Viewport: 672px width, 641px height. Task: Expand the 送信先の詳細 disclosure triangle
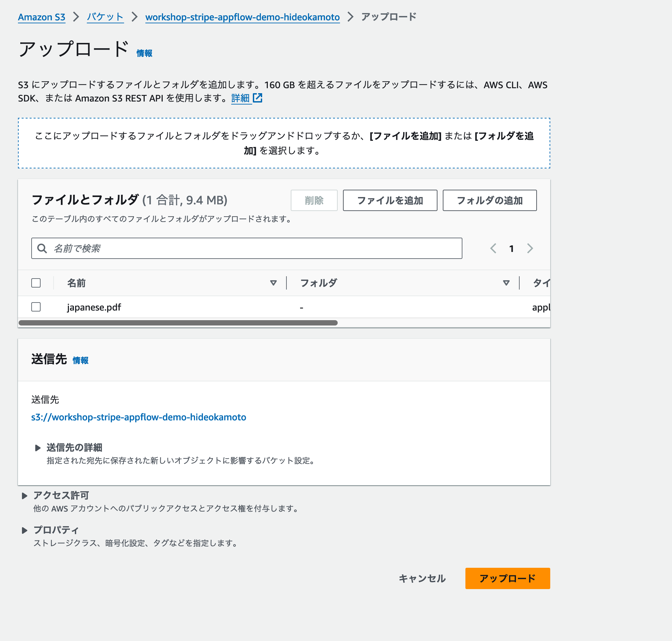pyautogui.click(x=38, y=448)
